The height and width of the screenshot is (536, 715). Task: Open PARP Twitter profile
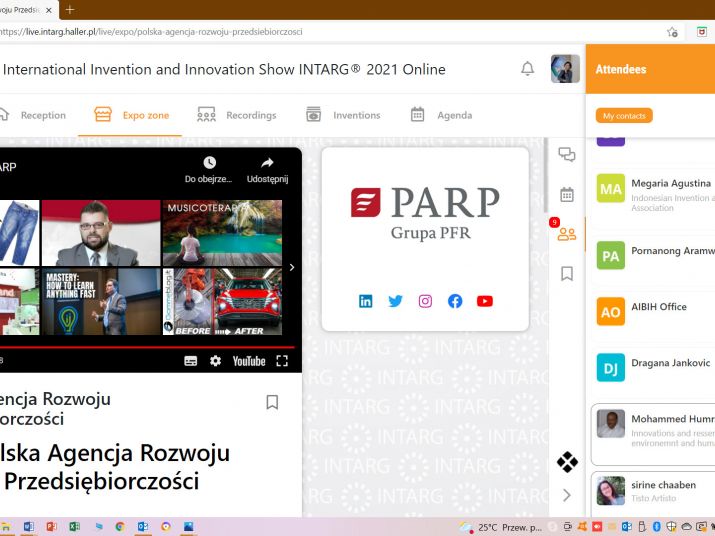(396, 301)
